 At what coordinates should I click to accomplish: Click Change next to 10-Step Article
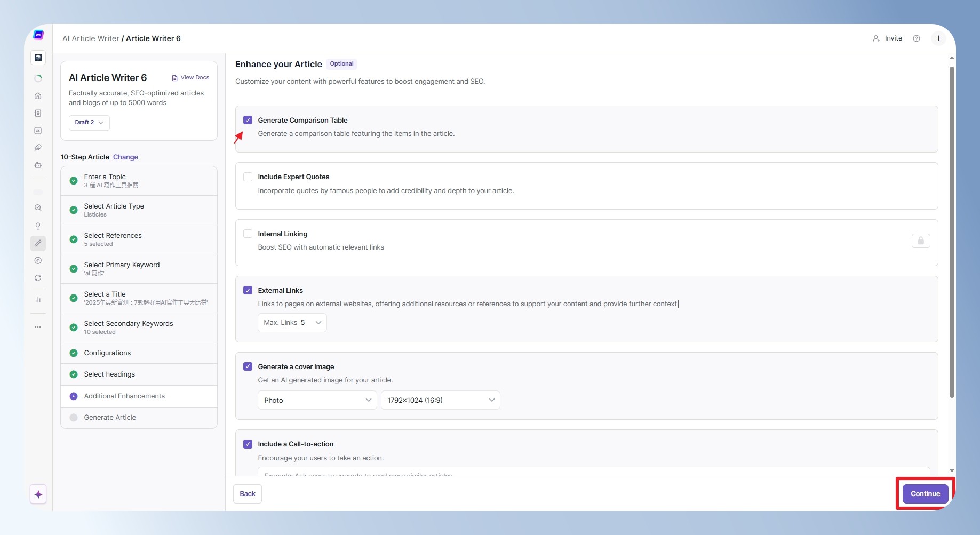[x=125, y=157]
